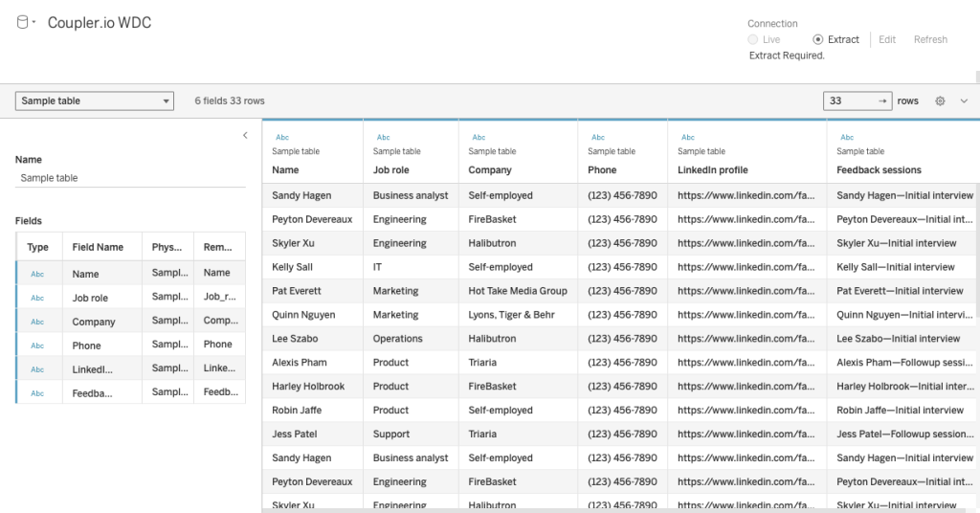The image size is (980, 513).
Task: Select the Extract connection radio button
Action: pos(817,39)
